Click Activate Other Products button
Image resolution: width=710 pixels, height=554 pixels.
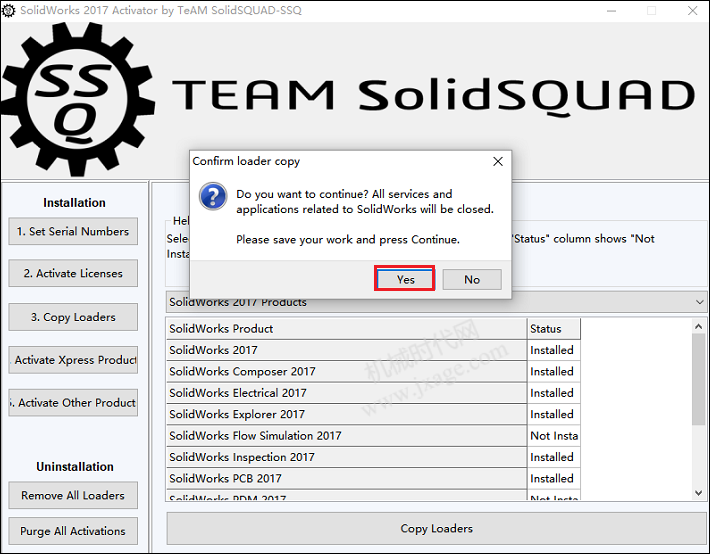pyautogui.click(x=73, y=402)
